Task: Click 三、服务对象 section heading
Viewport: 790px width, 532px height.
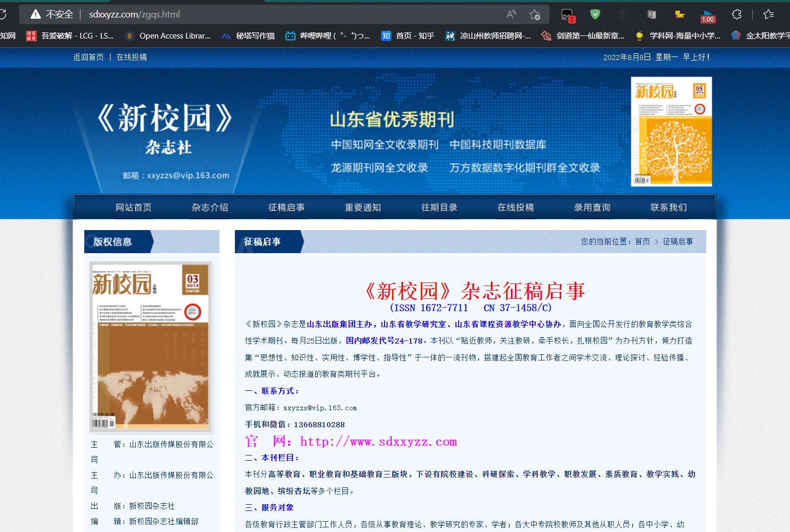Action: [x=269, y=508]
